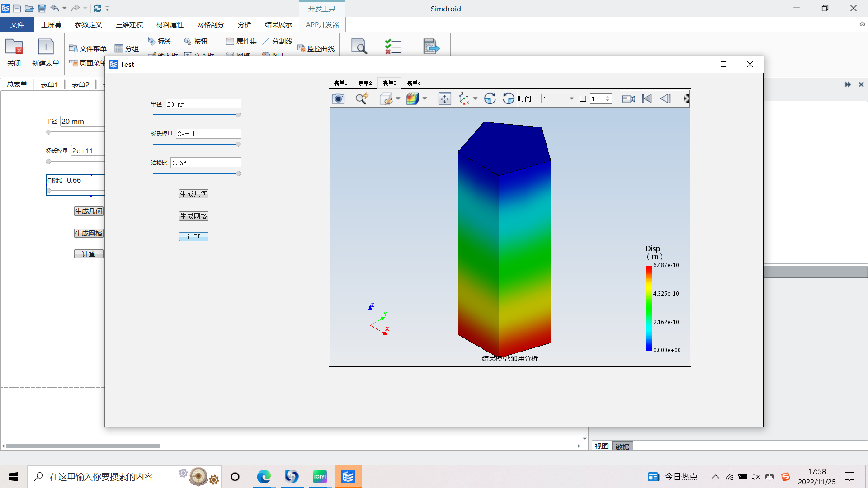
Task: Toggle the checkbox beside the 时间 dropdown
Action: [584, 99]
